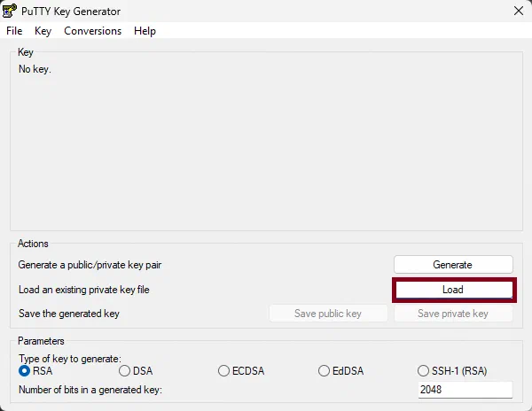Close the PuTTY Key Generator window
This screenshot has height=411, width=532.
519,11
